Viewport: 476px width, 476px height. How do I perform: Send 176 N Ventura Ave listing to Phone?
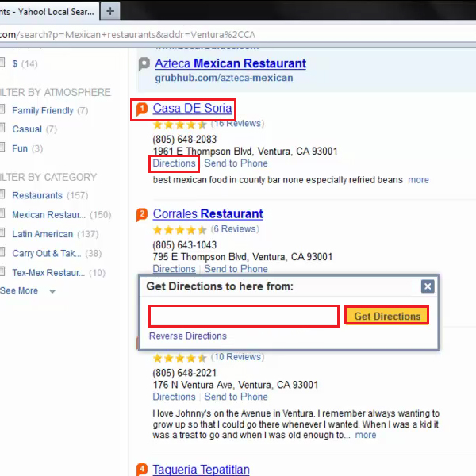click(x=236, y=397)
